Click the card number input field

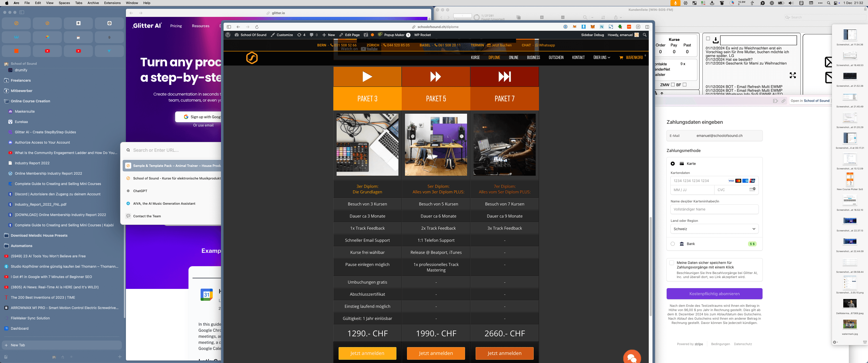[x=714, y=181]
